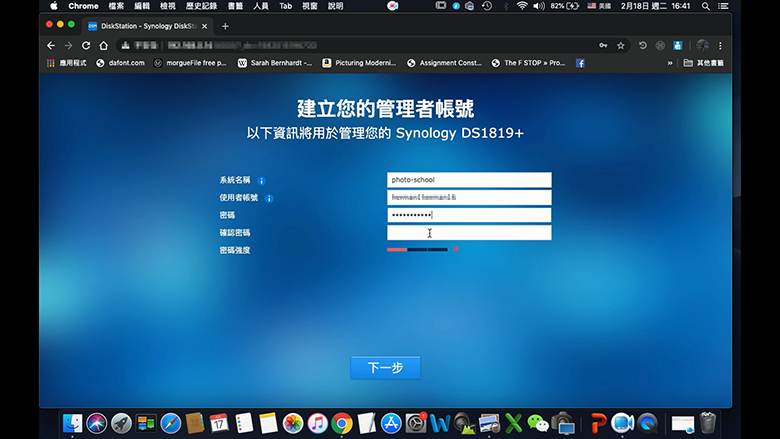Open the 檔案 menu
Screen dimensions: 780x439
[116, 6]
